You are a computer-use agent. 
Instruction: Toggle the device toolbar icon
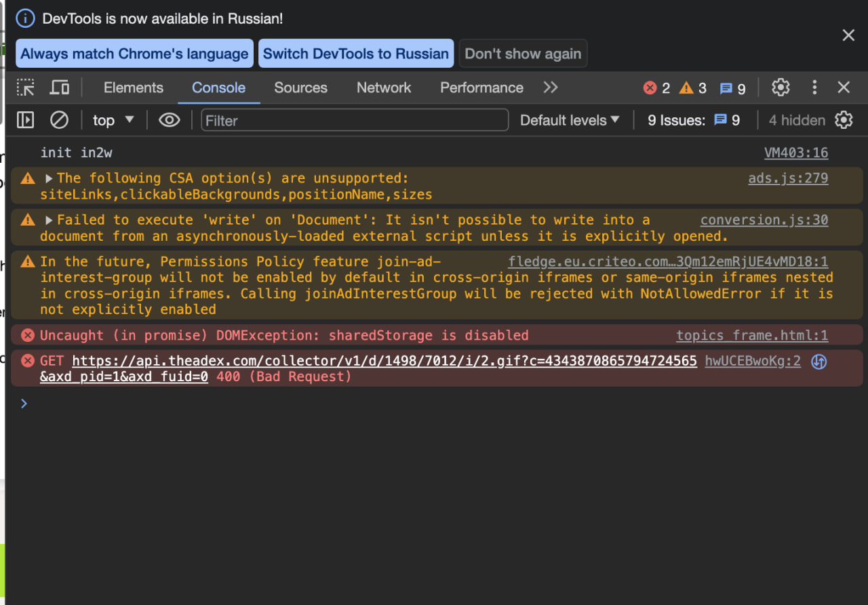(60, 87)
